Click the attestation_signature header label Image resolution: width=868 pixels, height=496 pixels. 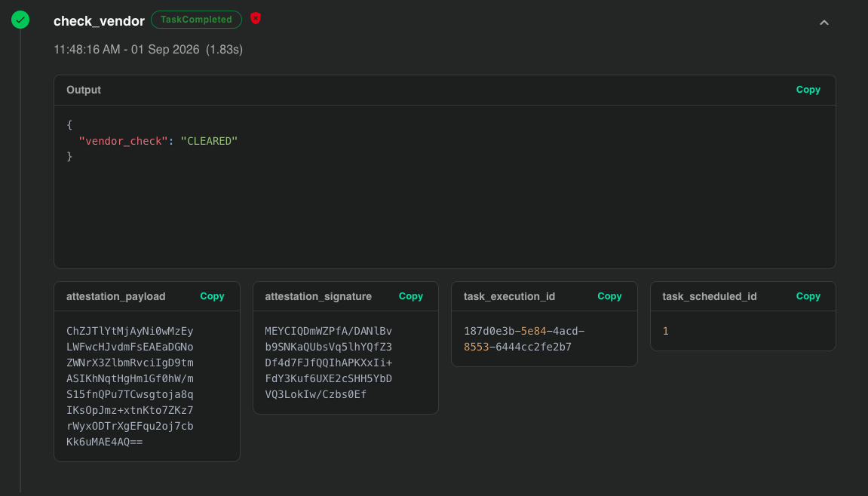tap(318, 297)
